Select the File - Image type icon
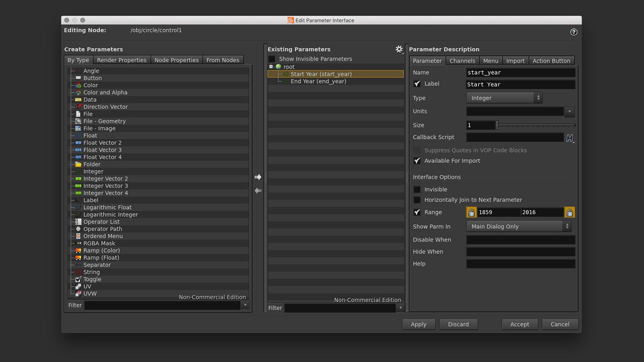Viewport: 644px width, 362px height. pos(78,128)
